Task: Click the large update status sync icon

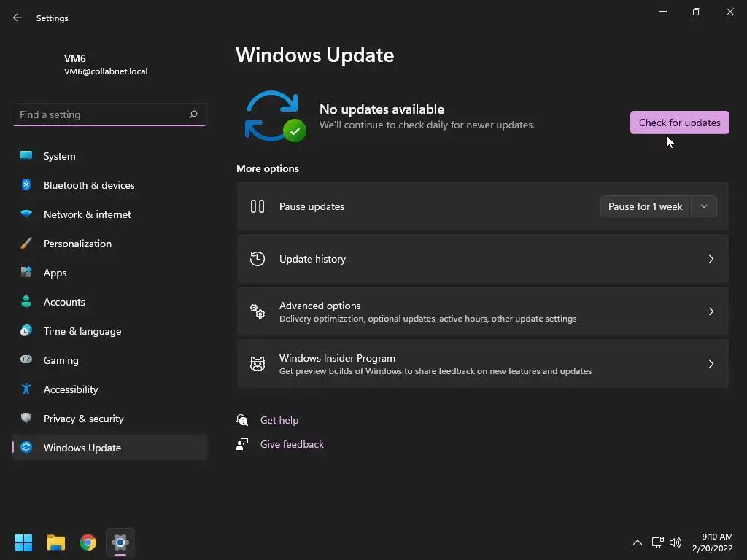Action: pyautogui.click(x=275, y=117)
